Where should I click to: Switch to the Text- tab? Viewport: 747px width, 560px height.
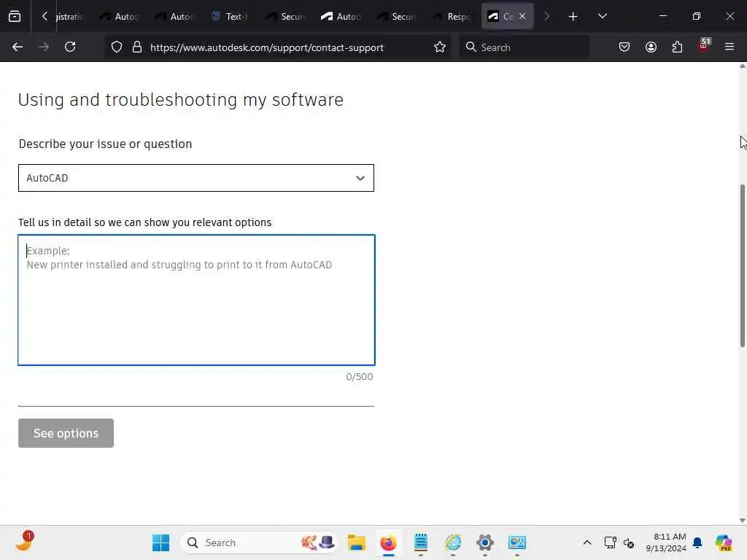click(x=230, y=17)
